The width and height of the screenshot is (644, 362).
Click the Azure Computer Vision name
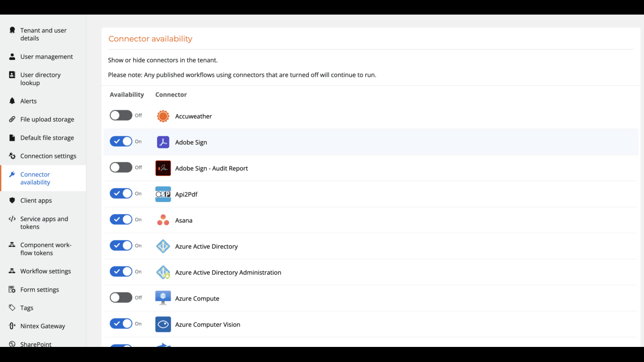tap(208, 325)
